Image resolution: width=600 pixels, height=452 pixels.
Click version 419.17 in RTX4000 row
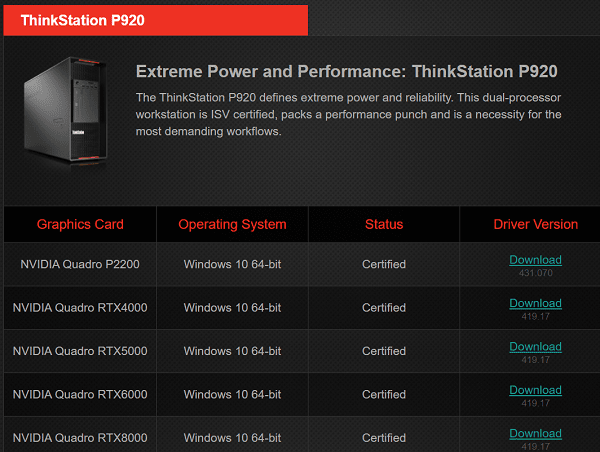coord(535,317)
